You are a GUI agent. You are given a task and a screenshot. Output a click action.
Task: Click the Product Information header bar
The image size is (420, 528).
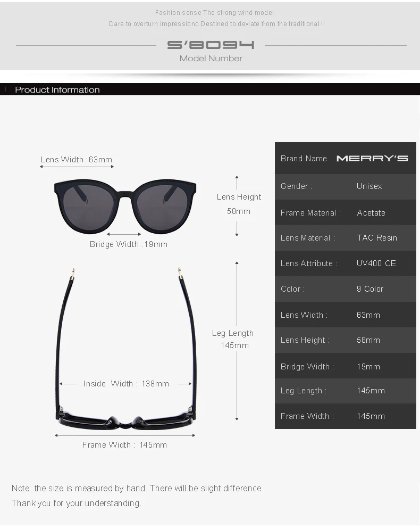click(210, 89)
